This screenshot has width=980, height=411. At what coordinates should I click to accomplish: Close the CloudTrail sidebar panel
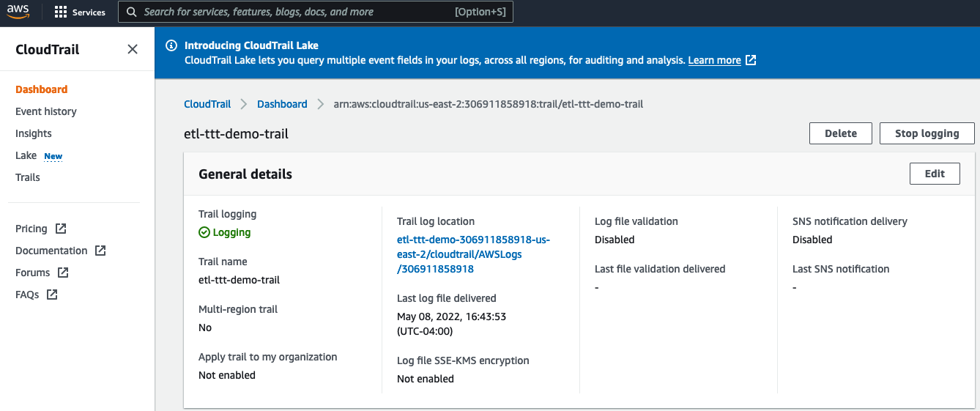click(x=133, y=50)
